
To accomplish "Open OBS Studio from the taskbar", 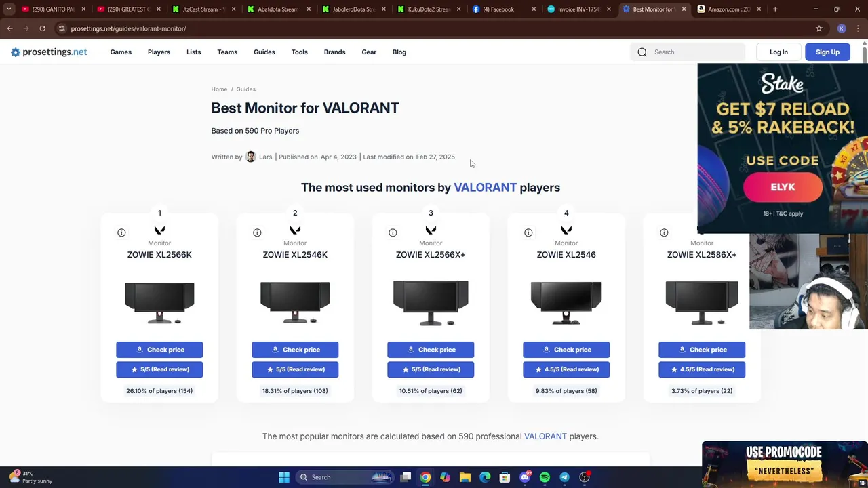I will pos(585,477).
